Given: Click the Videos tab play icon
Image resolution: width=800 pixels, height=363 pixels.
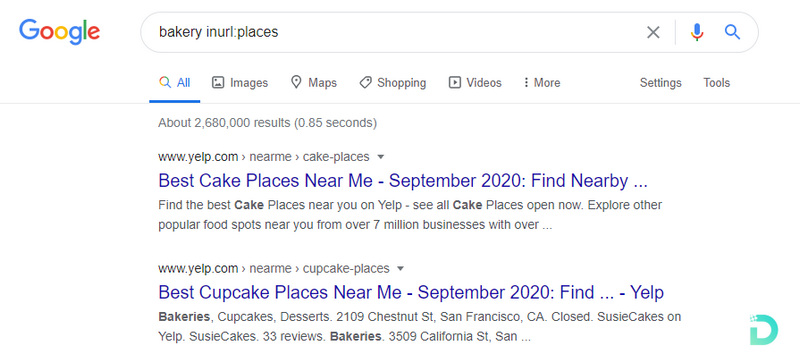Looking at the screenshot, I should (x=454, y=82).
